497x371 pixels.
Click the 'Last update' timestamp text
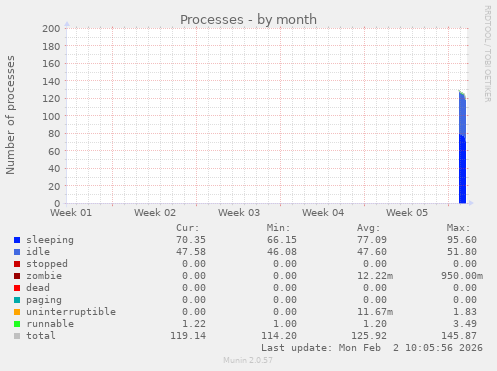(372, 348)
